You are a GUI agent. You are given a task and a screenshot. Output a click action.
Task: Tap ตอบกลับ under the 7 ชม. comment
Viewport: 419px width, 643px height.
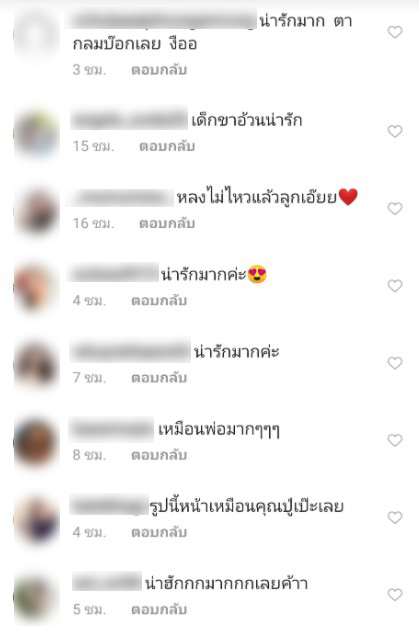point(159,378)
